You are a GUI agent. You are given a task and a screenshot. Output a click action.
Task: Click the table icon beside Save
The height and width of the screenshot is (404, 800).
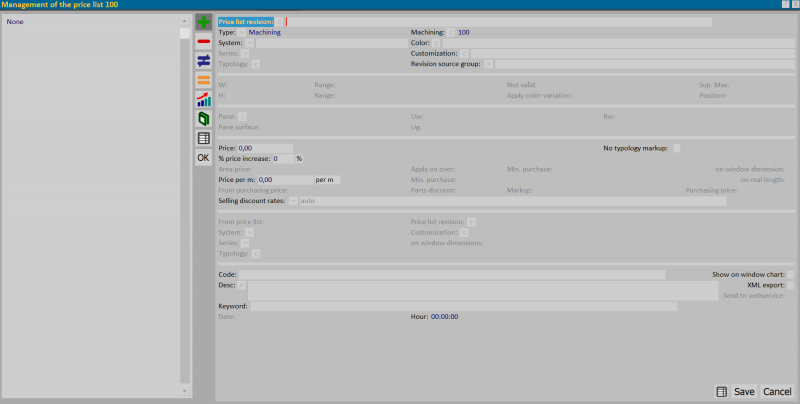(x=721, y=392)
